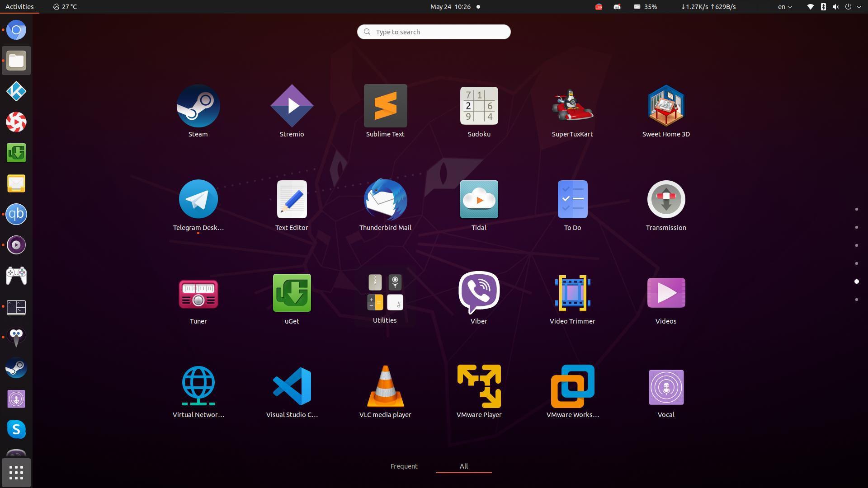
Task: Click the volume speaker icon
Action: pyautogui.click(x=835, y=7)
